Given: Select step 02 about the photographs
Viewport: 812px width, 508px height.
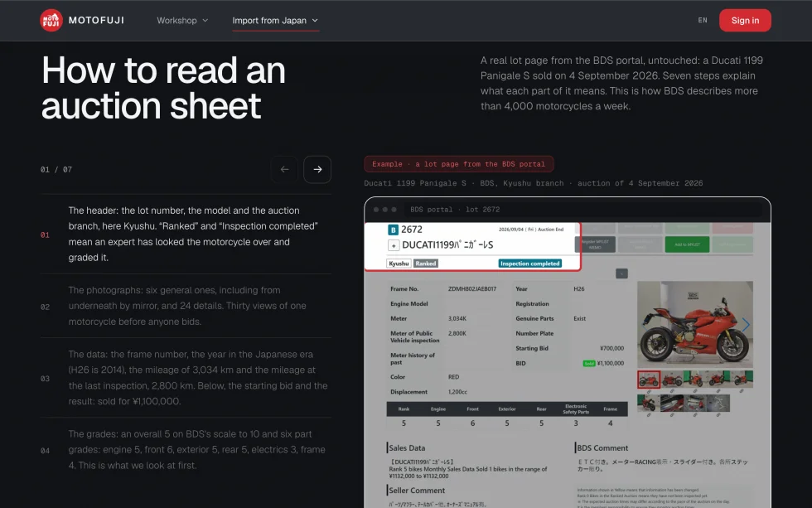Looking at the screenshot, I should 186,306.
